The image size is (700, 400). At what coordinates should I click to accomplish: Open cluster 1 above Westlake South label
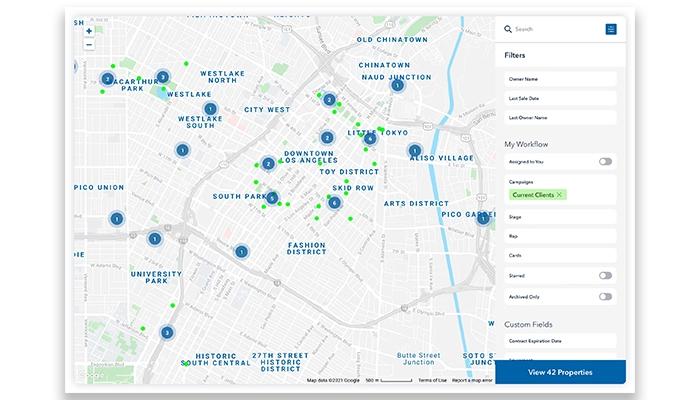click(210, 109)
